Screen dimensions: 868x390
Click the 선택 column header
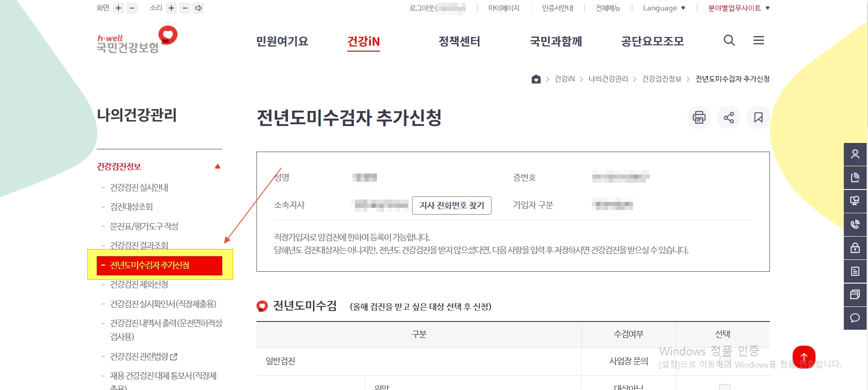coord(723,334)
